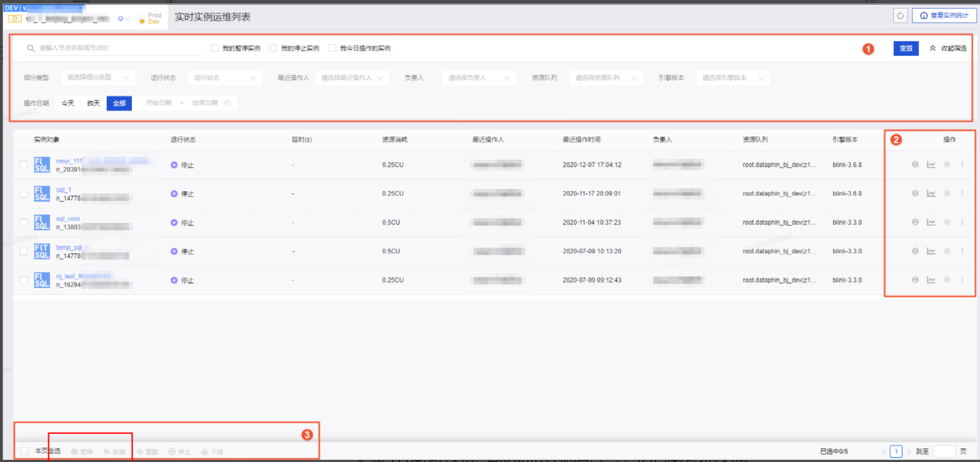The height and width of the screenshot is (462, 980).
Task: Collapse filters with 收起筛选
Action: click(947, 48)
